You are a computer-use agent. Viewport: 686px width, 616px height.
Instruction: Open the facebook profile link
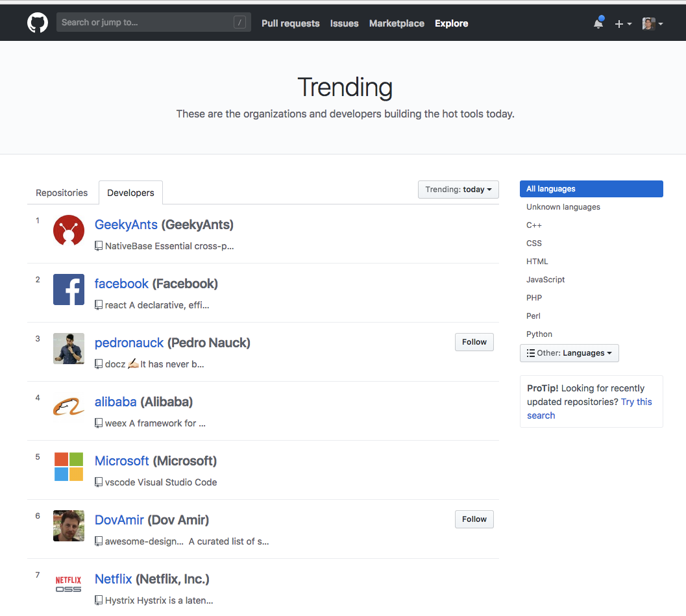tap(121, 284)
